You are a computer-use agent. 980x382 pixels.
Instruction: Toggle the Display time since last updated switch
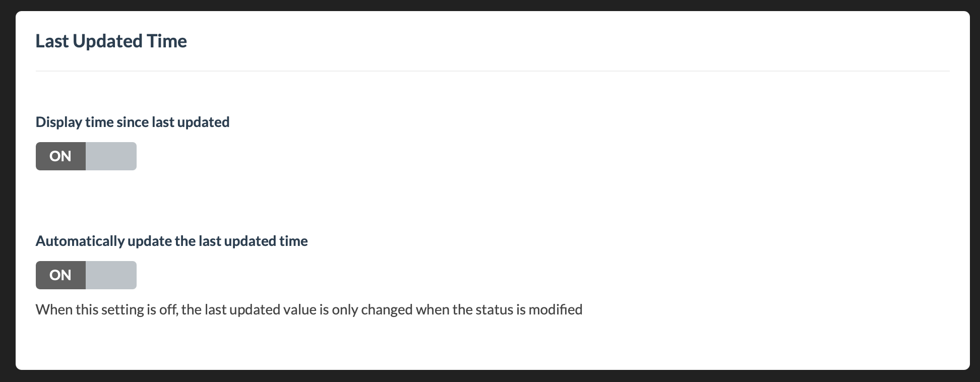point(86,156)
